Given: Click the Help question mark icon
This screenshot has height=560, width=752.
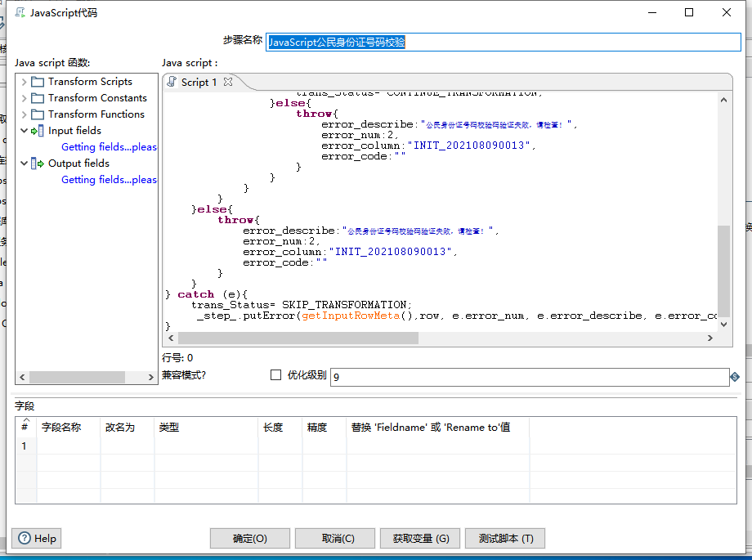Looking at the screenshot, I should (22, 538).
